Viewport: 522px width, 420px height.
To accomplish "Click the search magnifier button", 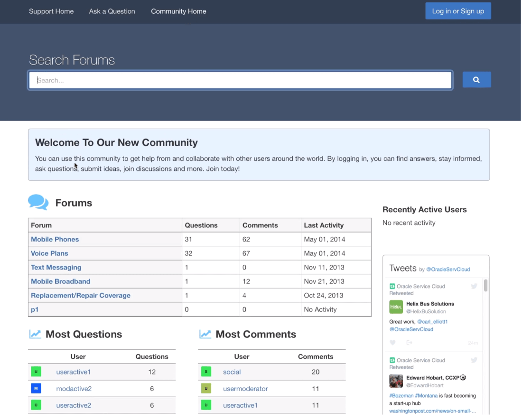I will click(476, 79).
